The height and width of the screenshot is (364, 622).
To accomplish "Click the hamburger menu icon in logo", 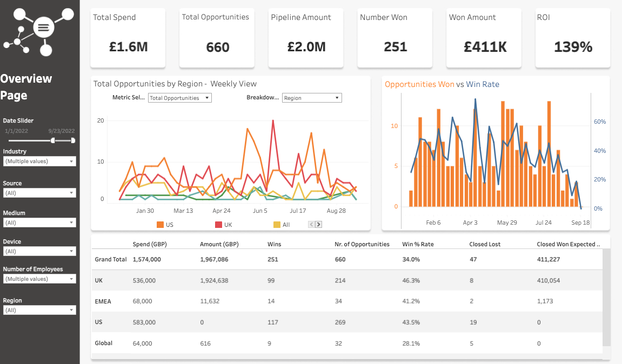I will (x=44, y=26).
